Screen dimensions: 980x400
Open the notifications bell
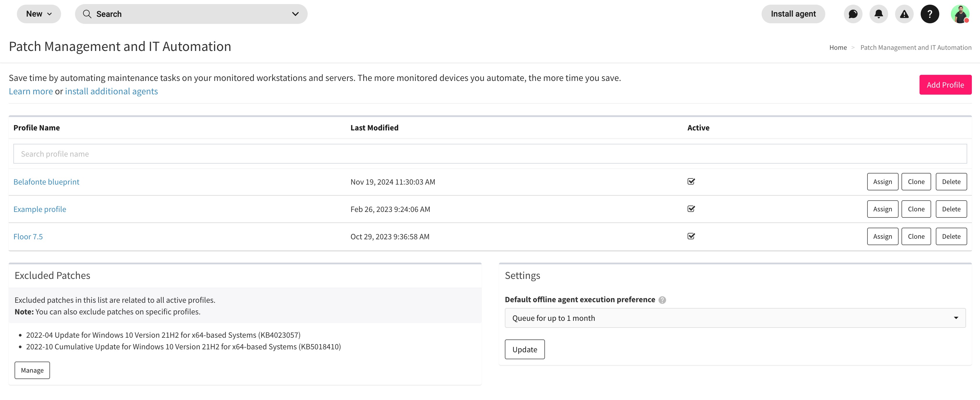click(x=879, y=14)
